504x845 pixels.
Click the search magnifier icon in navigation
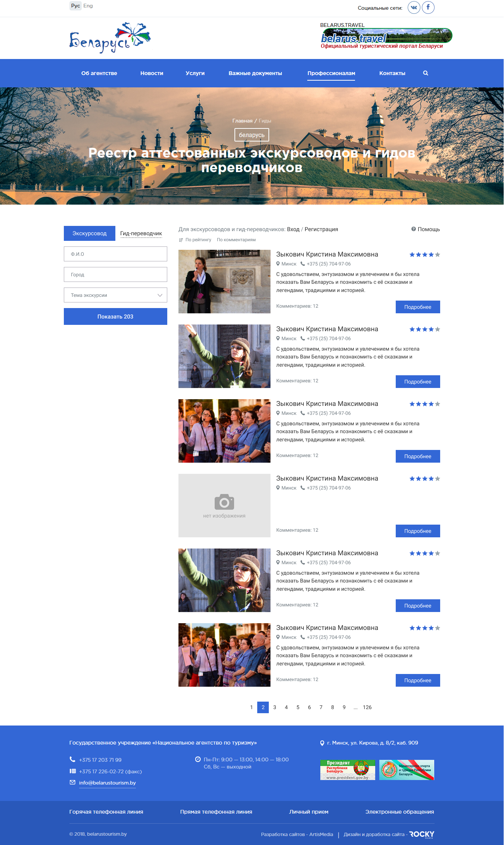426,73
